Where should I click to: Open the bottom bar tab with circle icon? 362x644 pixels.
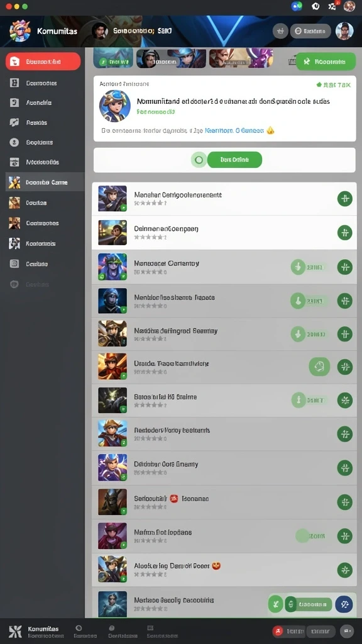(85, 631)
